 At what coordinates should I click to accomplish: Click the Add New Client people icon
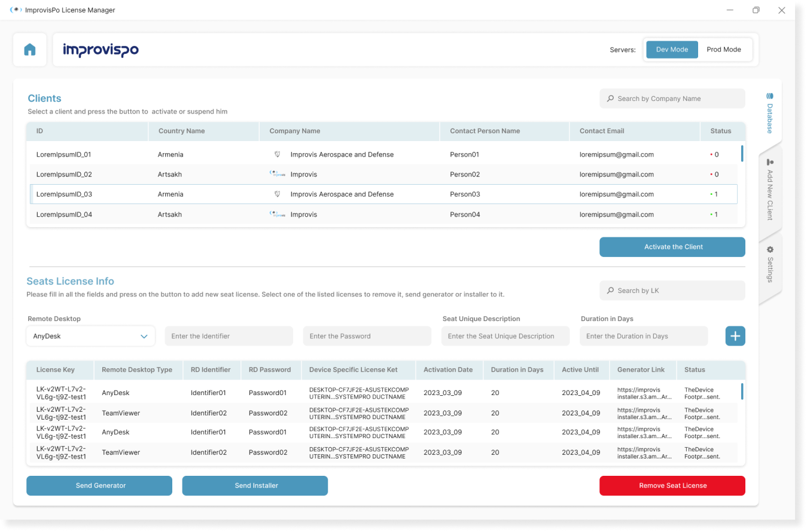click(770, 162)
